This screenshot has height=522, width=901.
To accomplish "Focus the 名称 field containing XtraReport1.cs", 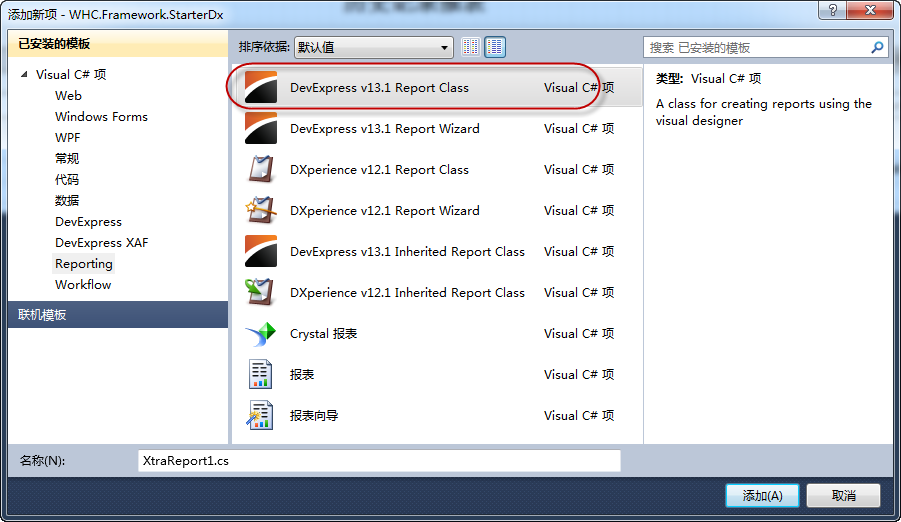I will click(379, 460).
